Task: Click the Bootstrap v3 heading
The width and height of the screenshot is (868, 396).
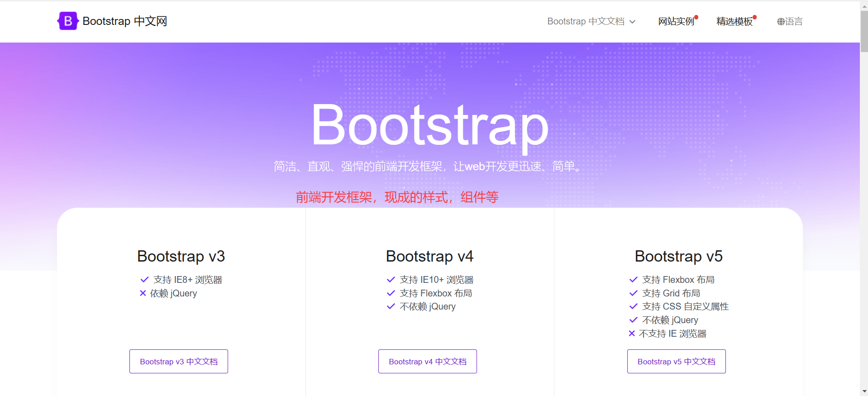Action: click(181, 256)
